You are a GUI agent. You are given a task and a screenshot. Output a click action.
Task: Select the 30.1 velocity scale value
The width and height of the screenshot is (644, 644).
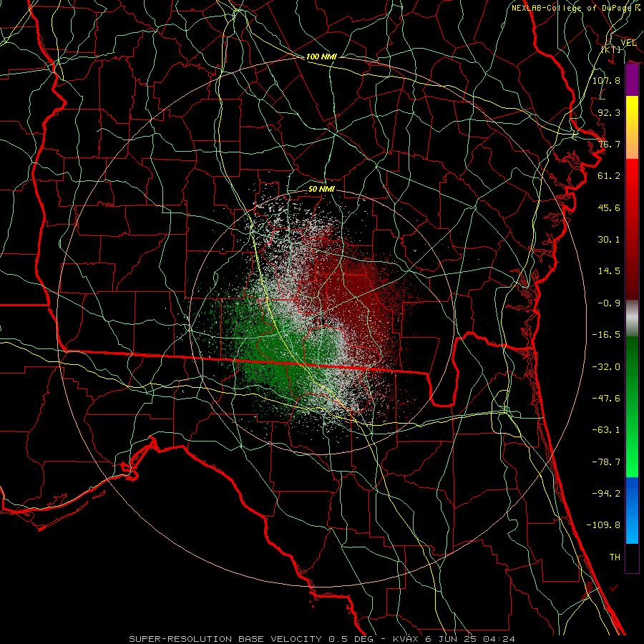[x=609, y=240]
